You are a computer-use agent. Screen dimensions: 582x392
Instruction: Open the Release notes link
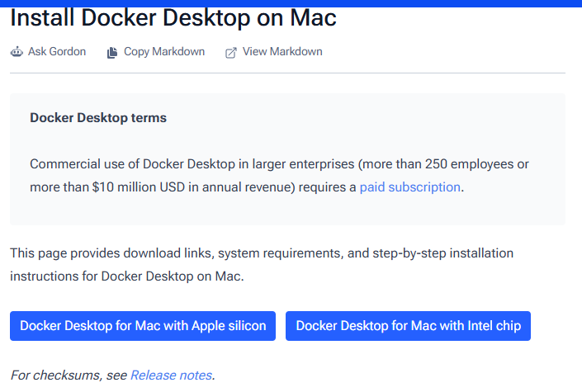171,375
